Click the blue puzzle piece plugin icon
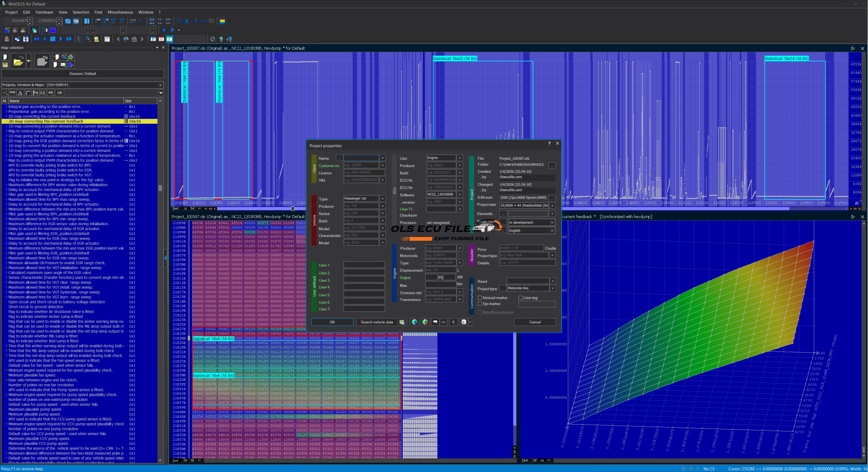Viewport: 868px width, 472px height. click(71, 64)
